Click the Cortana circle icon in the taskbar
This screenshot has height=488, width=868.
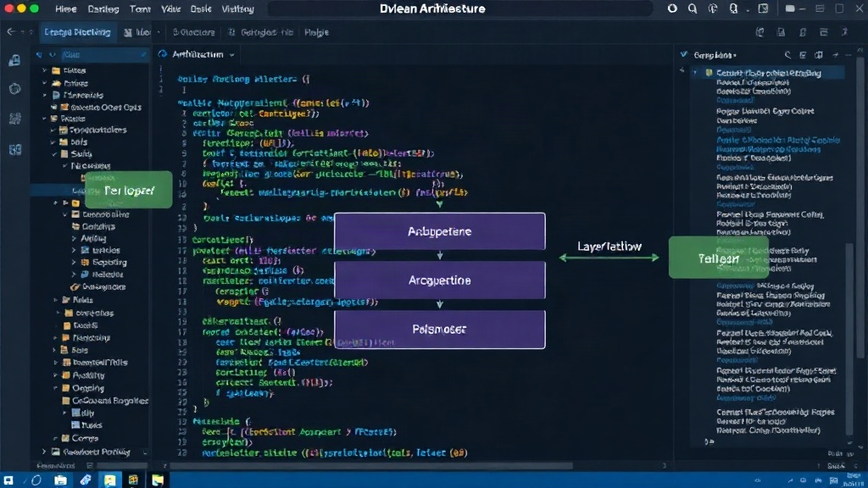point(36,480)
